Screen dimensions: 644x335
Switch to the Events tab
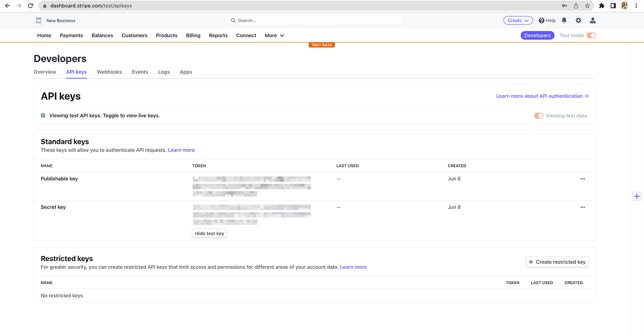pos(140,72)
